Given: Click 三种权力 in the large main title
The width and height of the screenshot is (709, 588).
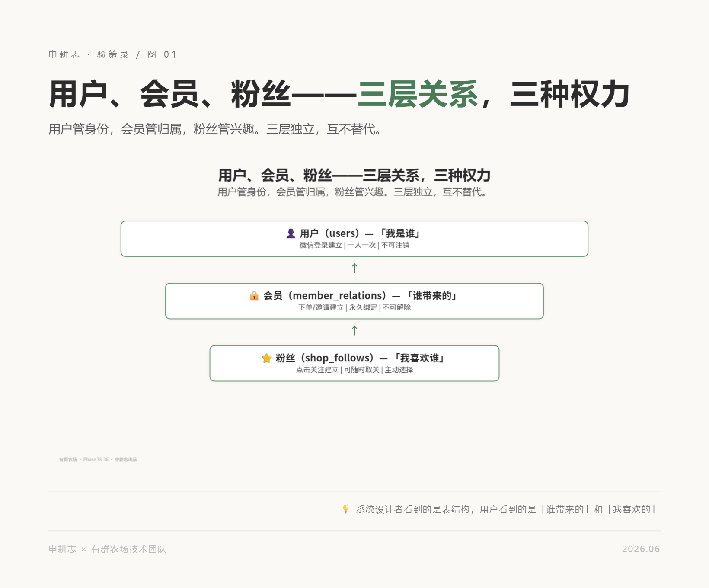Looking at the screenshot, I should 570,94.
